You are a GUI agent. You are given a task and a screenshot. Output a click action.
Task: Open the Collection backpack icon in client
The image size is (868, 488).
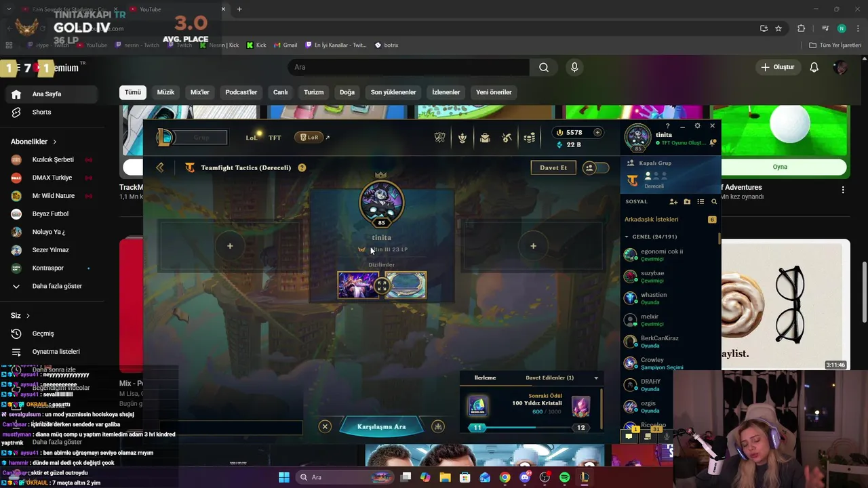pyautogui.click(x=485, y=138)
